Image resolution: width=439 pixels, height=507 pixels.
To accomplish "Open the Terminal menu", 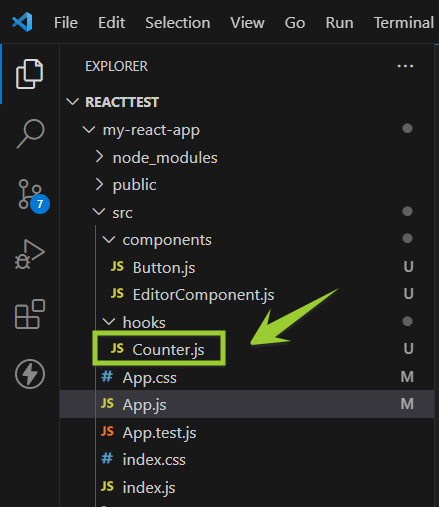I will click(x=404, y=23).
